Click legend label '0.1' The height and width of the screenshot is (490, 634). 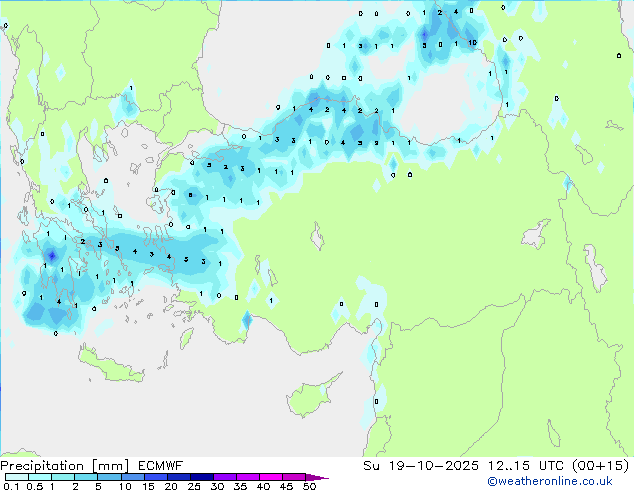point(11,486)
